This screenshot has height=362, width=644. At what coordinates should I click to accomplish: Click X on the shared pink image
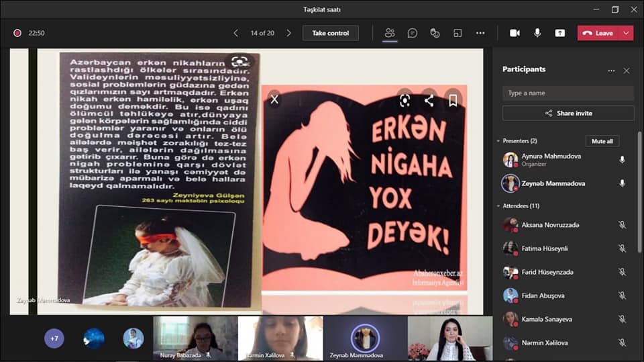(x=275, y=99)
